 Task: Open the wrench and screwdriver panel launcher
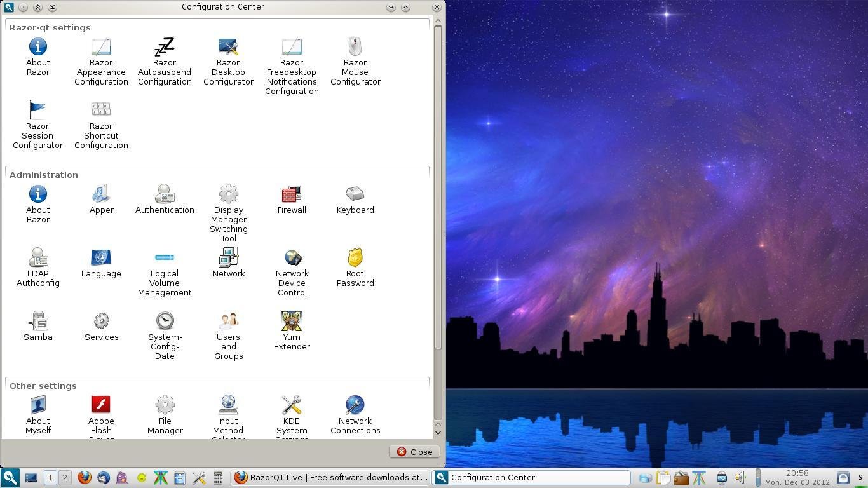199,478
